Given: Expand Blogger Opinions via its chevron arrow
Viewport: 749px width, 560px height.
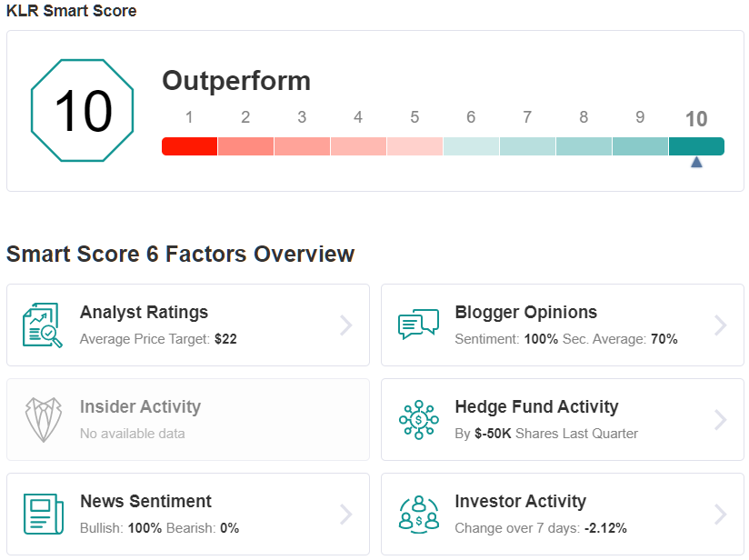Looking at the screenshot, I should tap(720, 325).
